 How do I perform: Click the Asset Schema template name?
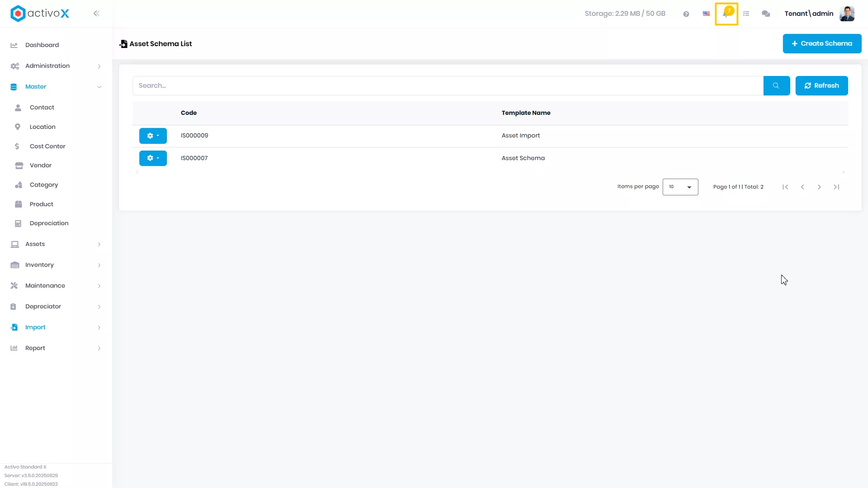(x=523, y=158)
